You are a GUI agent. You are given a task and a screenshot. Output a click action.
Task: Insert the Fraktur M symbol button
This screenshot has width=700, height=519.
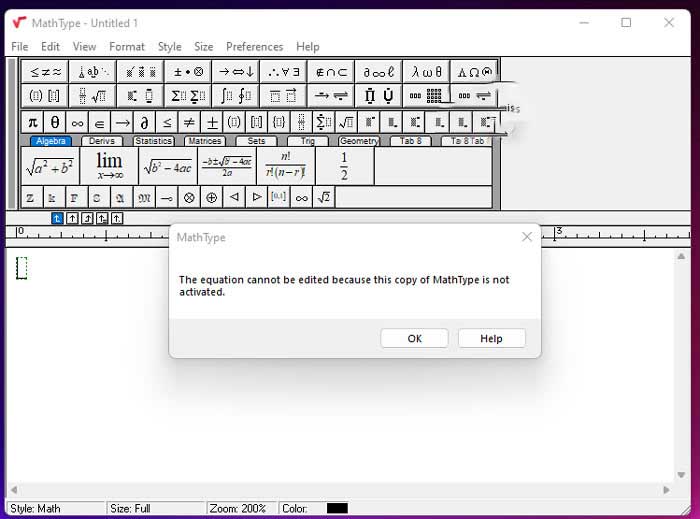click(x=144, y=197)
